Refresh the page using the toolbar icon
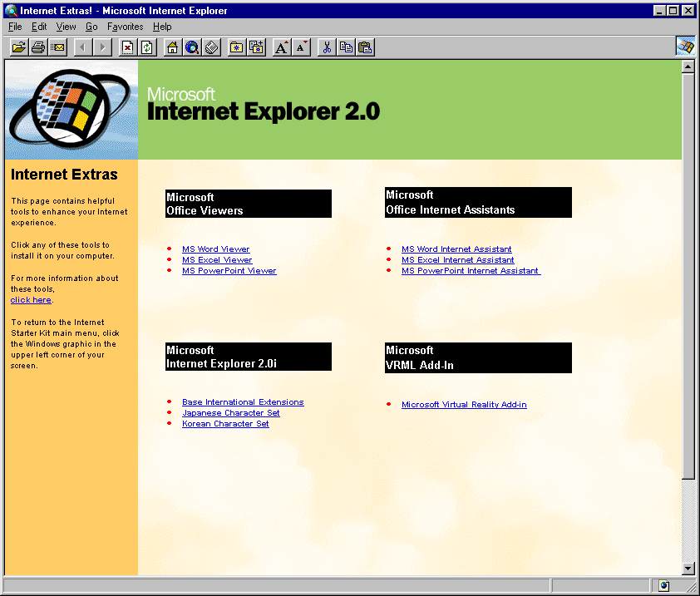The image size is (700, 596). [147, 47]
